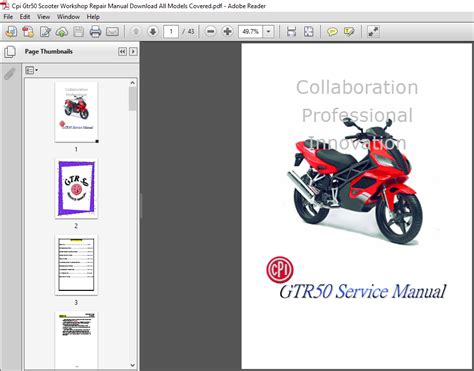Open the View menu
Image resolution: width=474 pixels, height=371 pixels.
(x=43, y=17)
